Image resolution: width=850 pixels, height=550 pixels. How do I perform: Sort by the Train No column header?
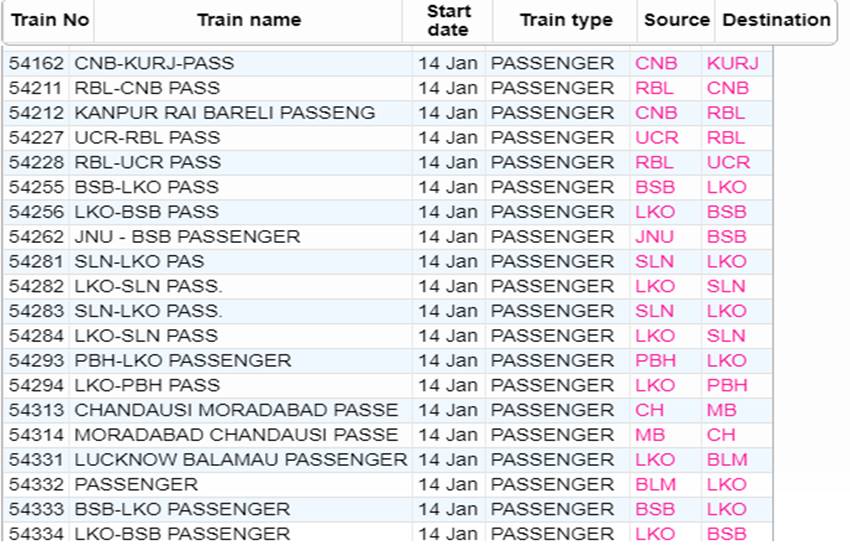49,21
